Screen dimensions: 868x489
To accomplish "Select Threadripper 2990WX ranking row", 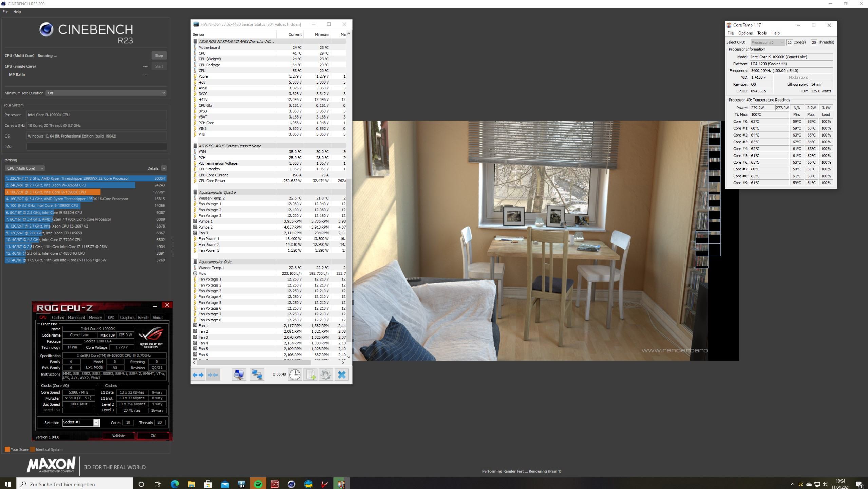I will point(86,178).
